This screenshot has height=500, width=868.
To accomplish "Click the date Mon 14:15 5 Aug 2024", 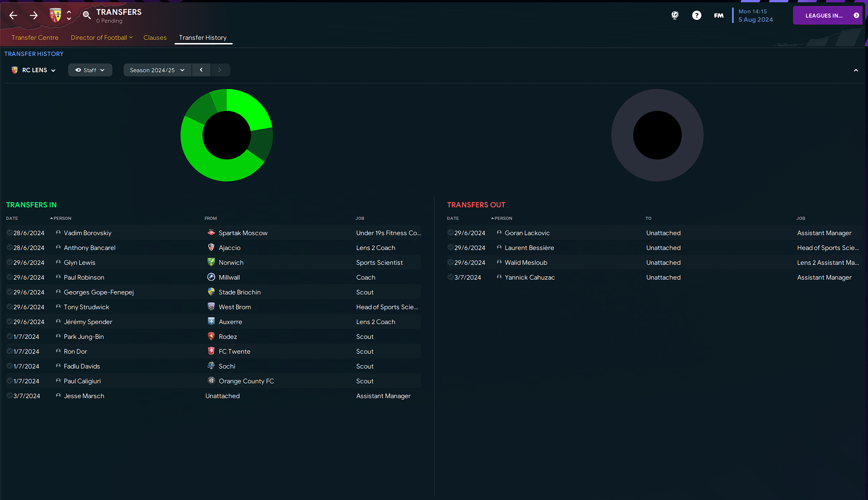I will coord(756,15).
